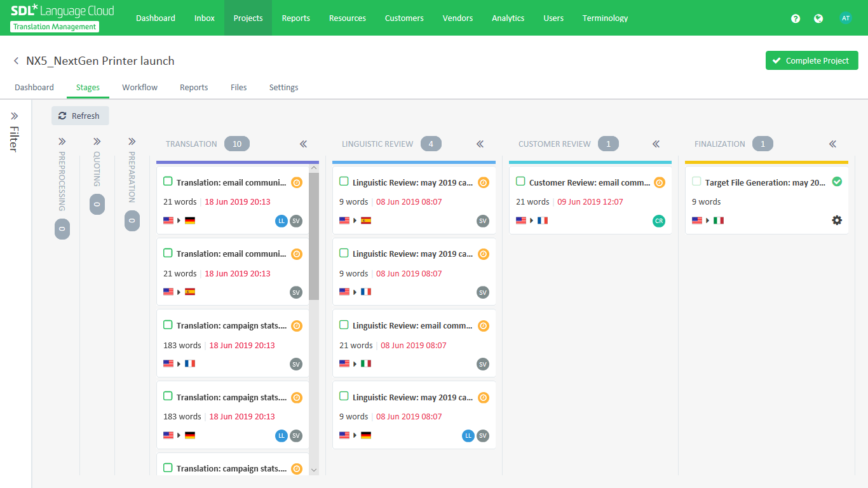
Task: Click the Translation column scrollbar thumb
Action: click(314, 235)
